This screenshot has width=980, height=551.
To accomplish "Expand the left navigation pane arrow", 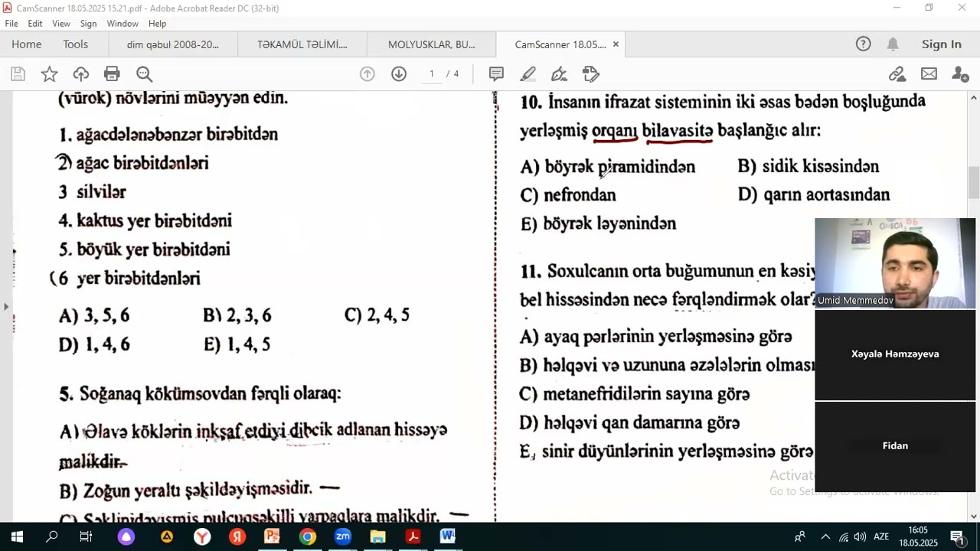I will (6, 307).
